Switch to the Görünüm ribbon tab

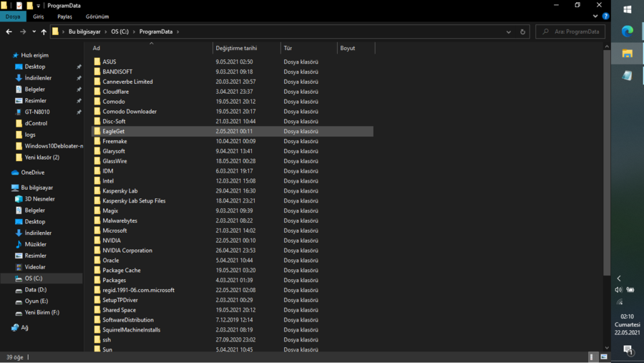coord(97,16)
